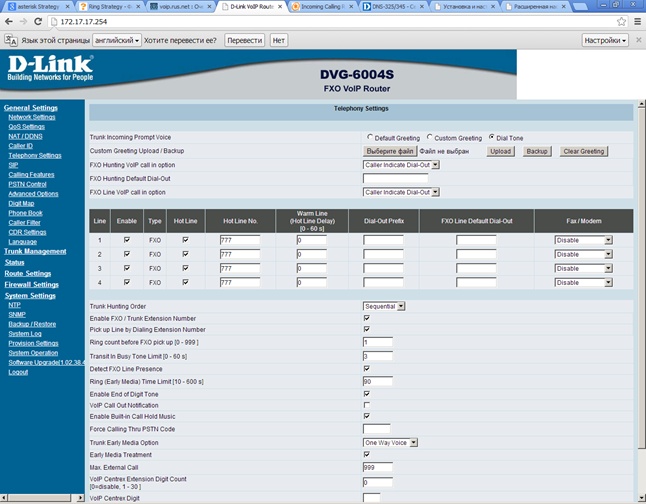646x504 pixels.
Task: Select Custom Greeting radio option
Action: click(x=429, y=137)
